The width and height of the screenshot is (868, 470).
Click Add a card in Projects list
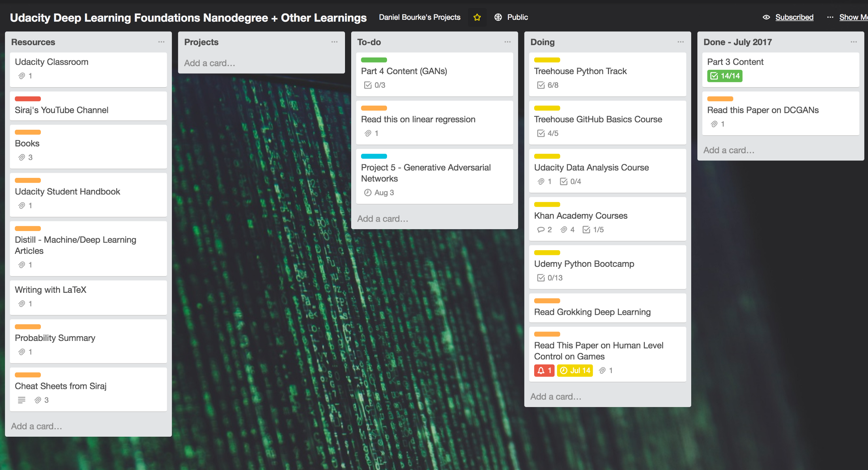[209, 63]
